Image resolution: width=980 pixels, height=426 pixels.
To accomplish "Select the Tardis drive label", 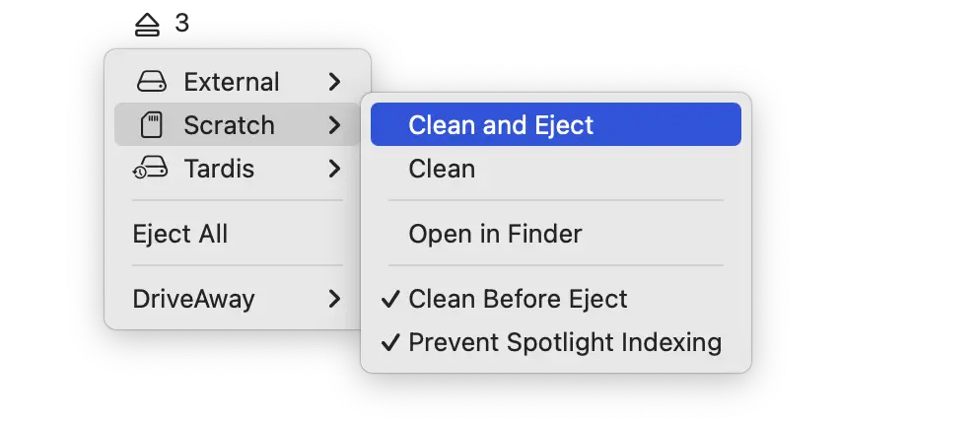I will (219, 170).
